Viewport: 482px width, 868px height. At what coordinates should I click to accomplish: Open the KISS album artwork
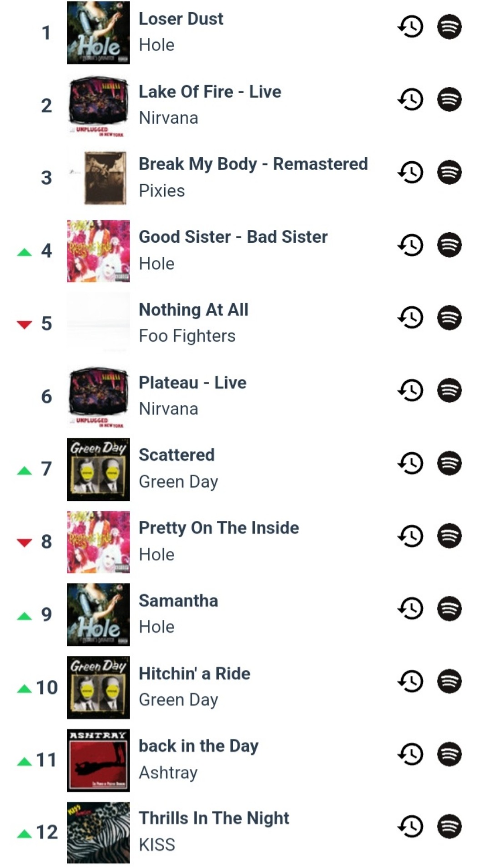click(98, 833)
